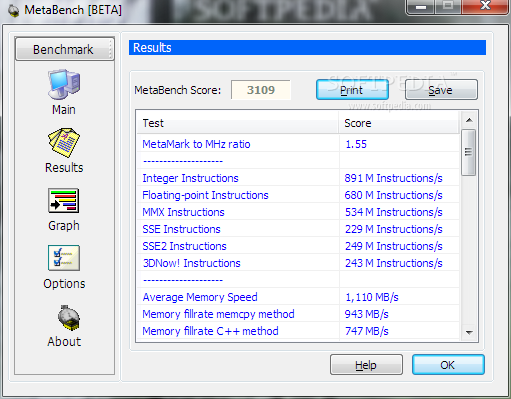Viewport: 511px width, 399px height.
Task: Select the Integer Instructions row
Action: (298, 178)
